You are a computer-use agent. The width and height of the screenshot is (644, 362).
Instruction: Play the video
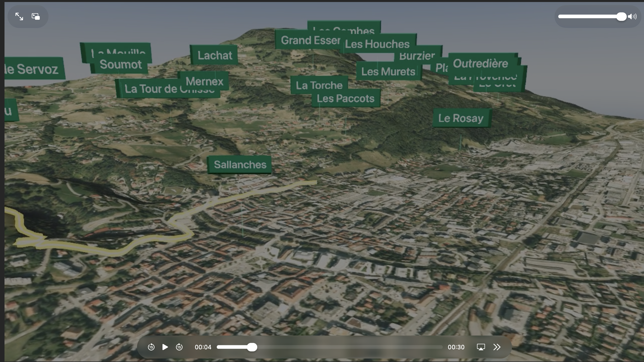tap(165, 347)
